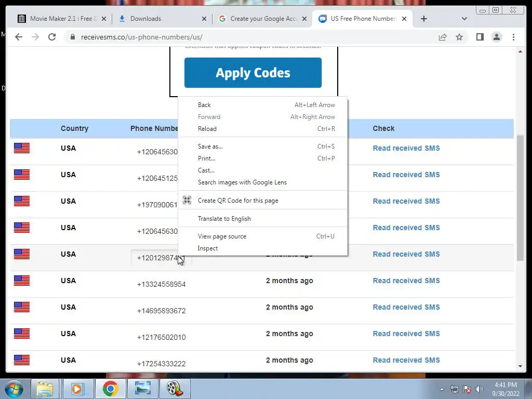Image resolution: width=532 pixels, height=399 pixels.
Task: Select Cast... in context menu
Action: tap(262, 170)
